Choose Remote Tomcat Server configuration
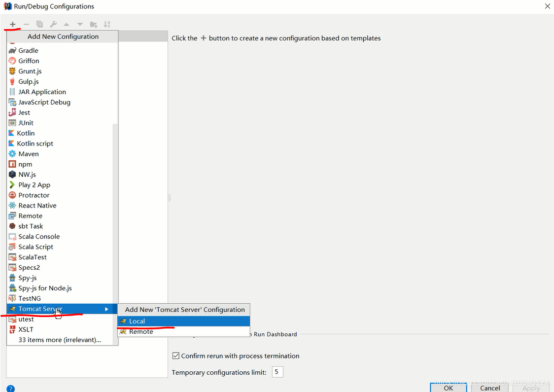The height and width of the screenshot is (392, 554). [x=184, y=331]
